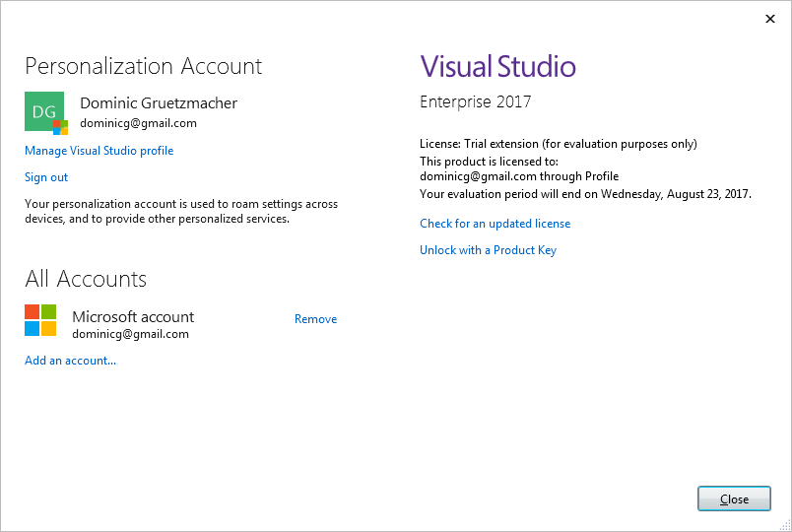Sign out of the personalization account

click(46, 177)
